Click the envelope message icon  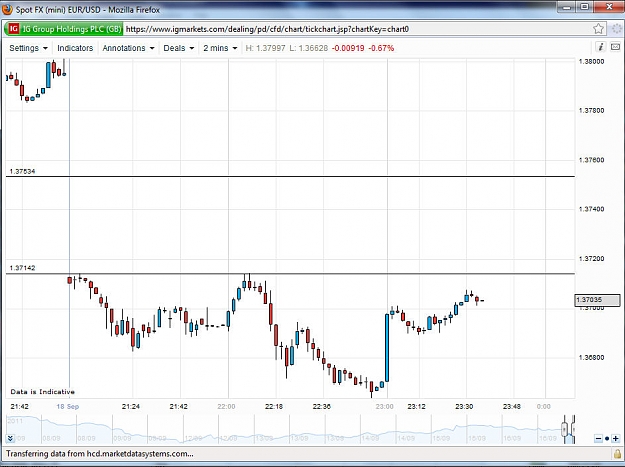[x=615, y=47]
